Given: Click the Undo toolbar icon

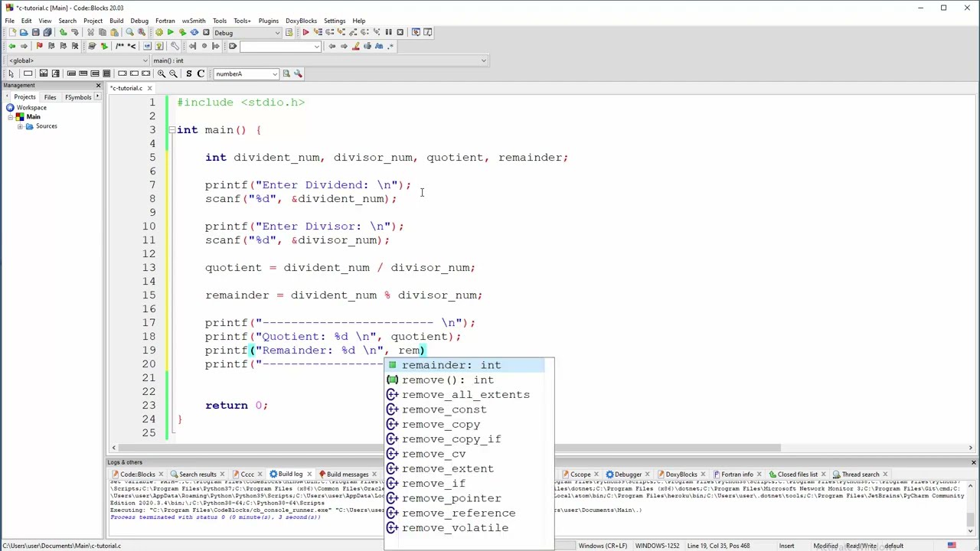Looking at the screenshot, I should 63,32.
